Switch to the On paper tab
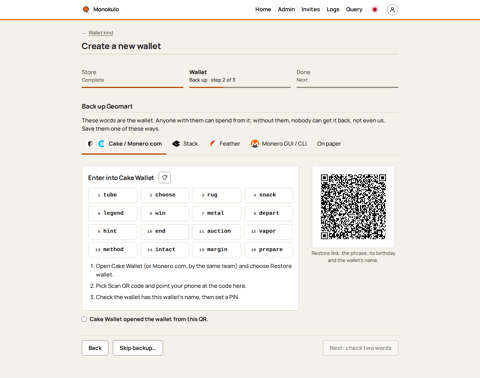Viewport: 480px width, 378px height. point(329,144)
